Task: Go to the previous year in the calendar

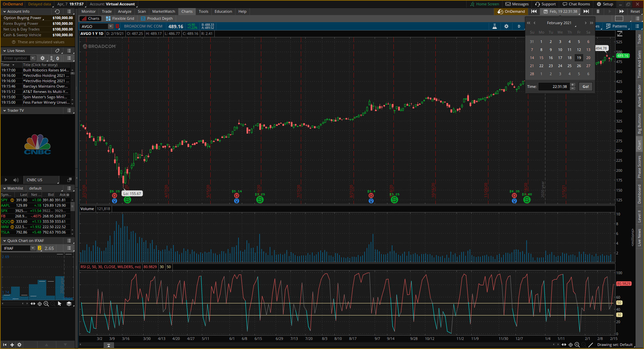Action: point(529,23)
